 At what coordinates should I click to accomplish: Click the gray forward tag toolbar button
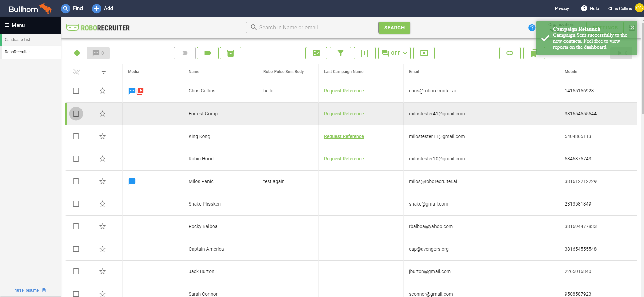point(185,53)
